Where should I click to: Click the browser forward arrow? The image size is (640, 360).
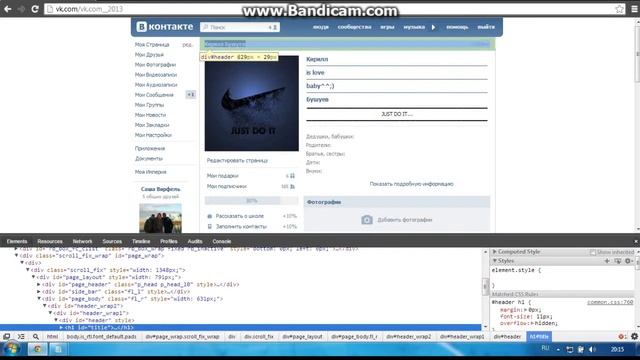point(21,9)
